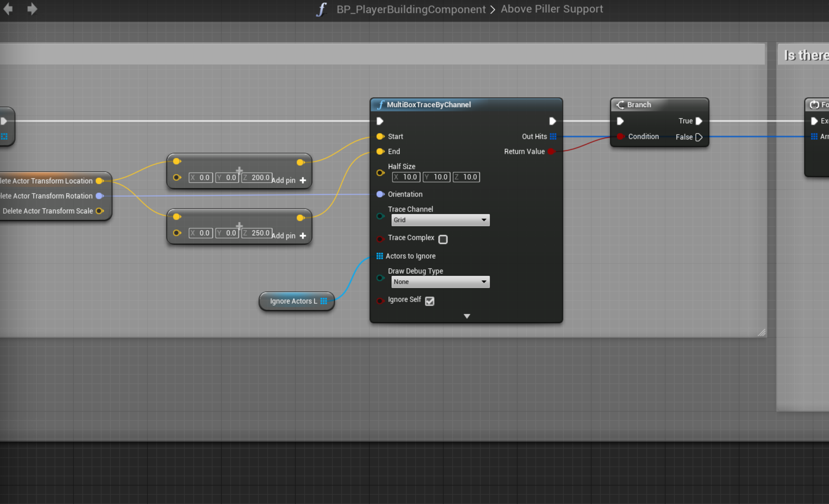Uncheck the Ignore Self checkbox
The image size is (829, 504).
click(430, 301)
